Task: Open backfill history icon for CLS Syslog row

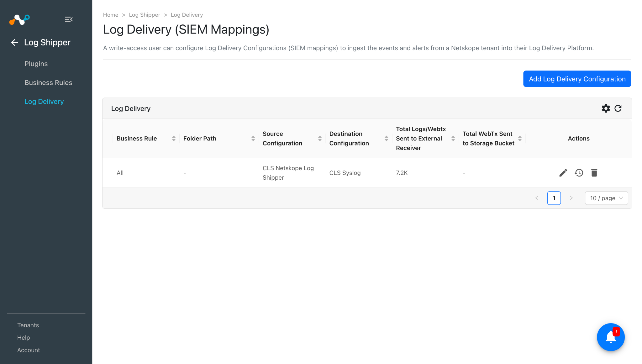Action: click(579, 173)
